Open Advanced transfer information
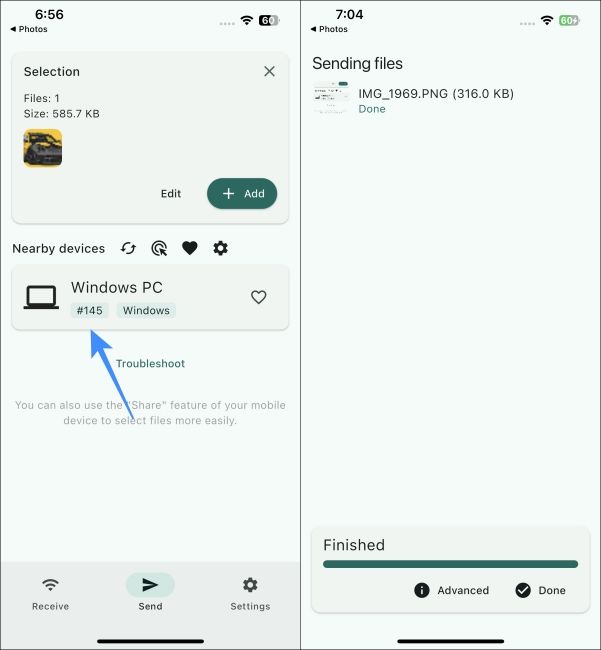The height and width of the screenshot is (650, 601). [451, 590]
